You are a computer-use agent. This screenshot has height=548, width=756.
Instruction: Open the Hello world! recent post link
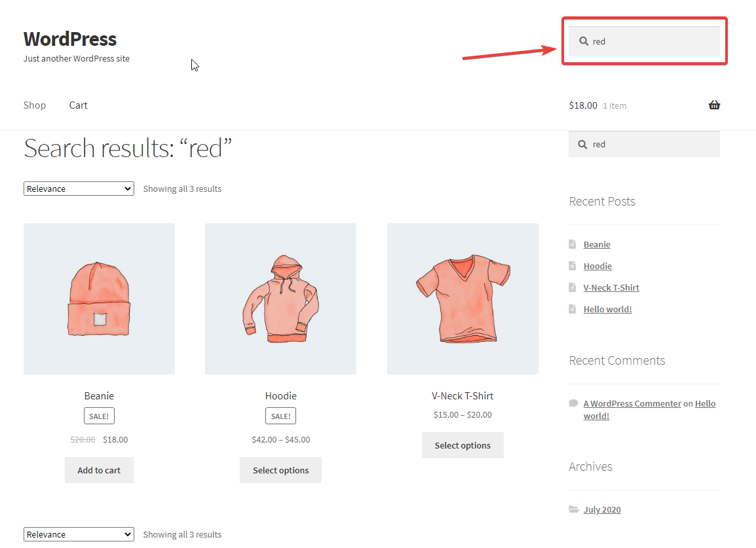607,309
